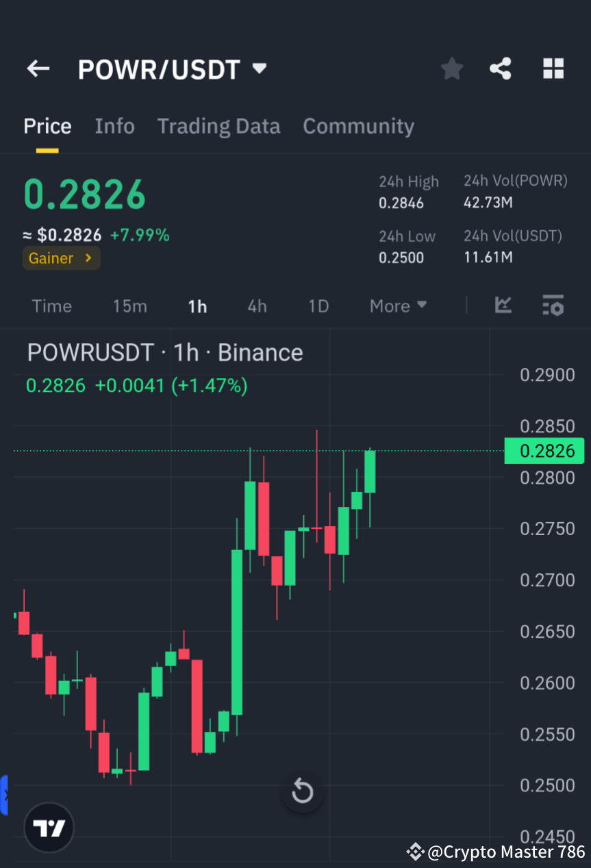The width and height of the screenshot is (591, 868).
Task: Switch chart style with the line chart icon
Action: [x=503, y=306]
